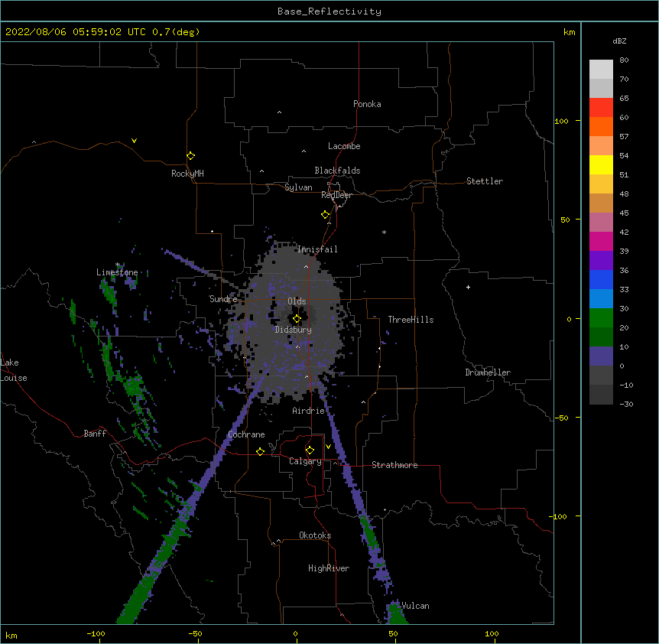This screenshot has height=644, width=659.
Task: Click the Okotoks town label
Action: click(x=315, y=535)
